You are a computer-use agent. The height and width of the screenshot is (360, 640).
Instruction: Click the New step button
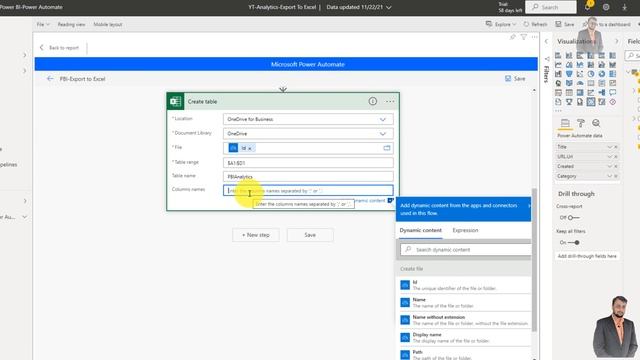point(256,235)
